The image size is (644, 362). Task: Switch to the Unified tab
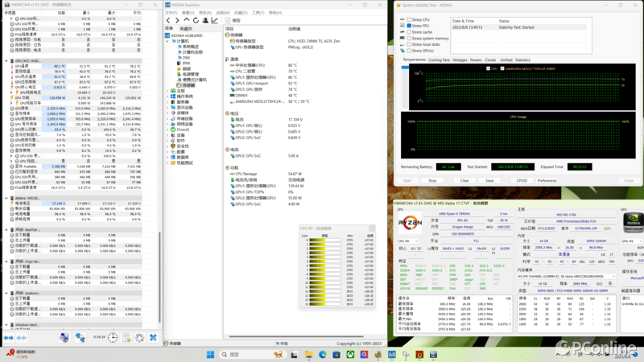(506, 60)
